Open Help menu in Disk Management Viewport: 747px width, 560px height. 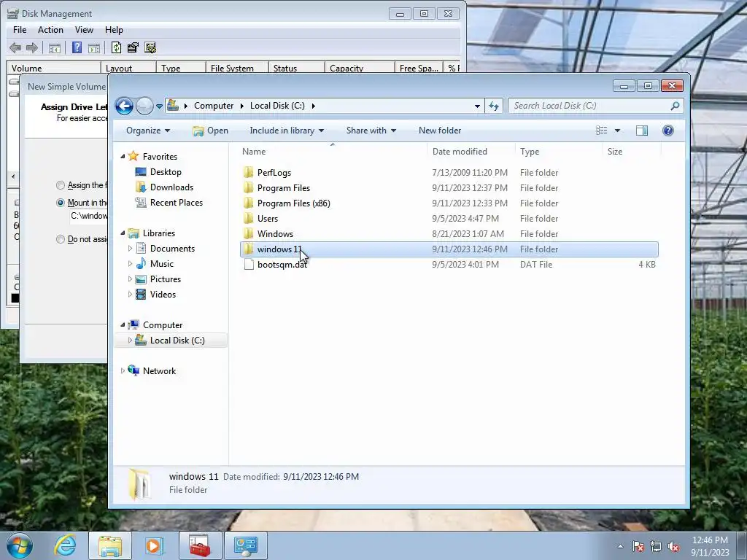114,29
